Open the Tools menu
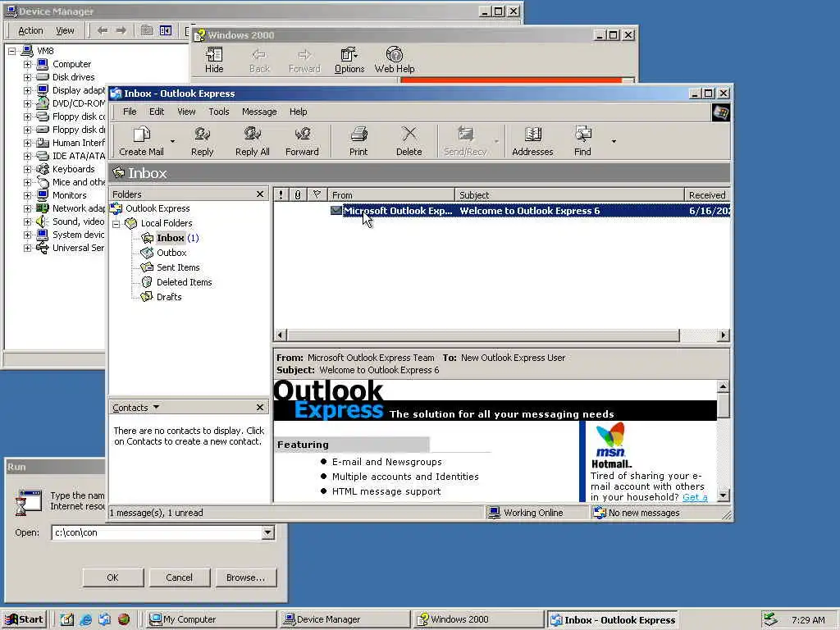 [218, 112]
